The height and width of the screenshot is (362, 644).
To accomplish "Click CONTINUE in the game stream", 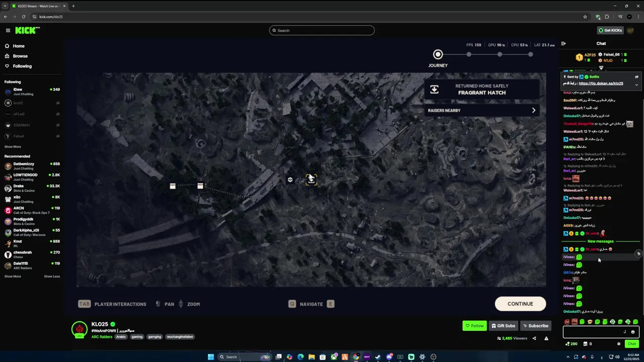I will (x=520, y=304).
